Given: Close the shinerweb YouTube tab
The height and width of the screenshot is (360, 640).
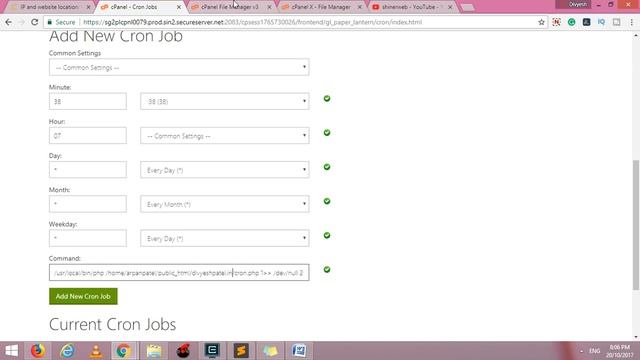Looking at the screenshot, I should pos(450,7).
